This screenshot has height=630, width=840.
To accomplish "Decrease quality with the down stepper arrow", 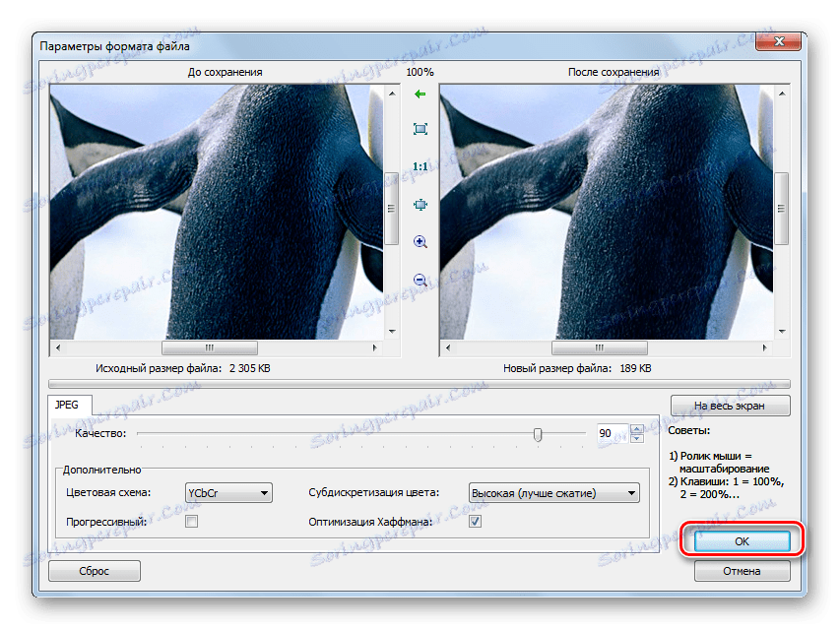I will (637, 438).
